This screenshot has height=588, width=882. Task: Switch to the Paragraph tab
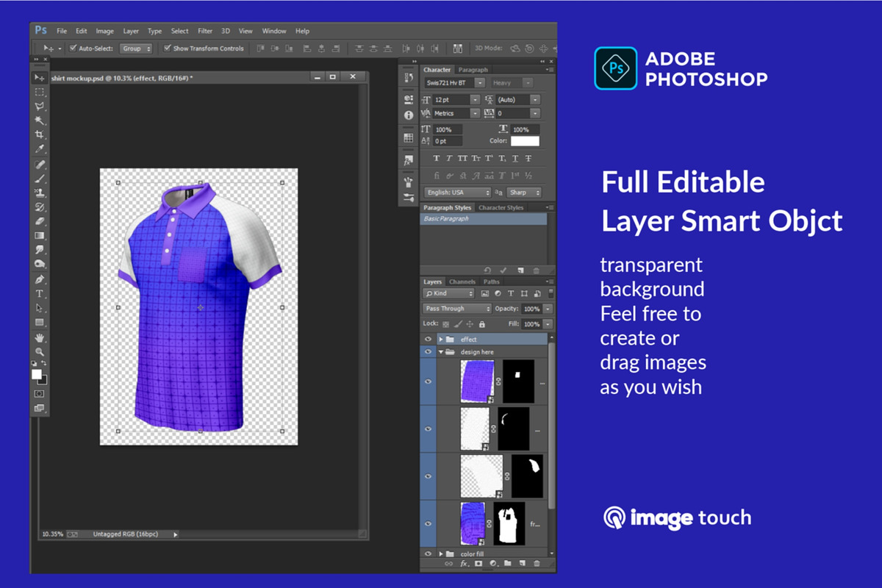[473, 70]
